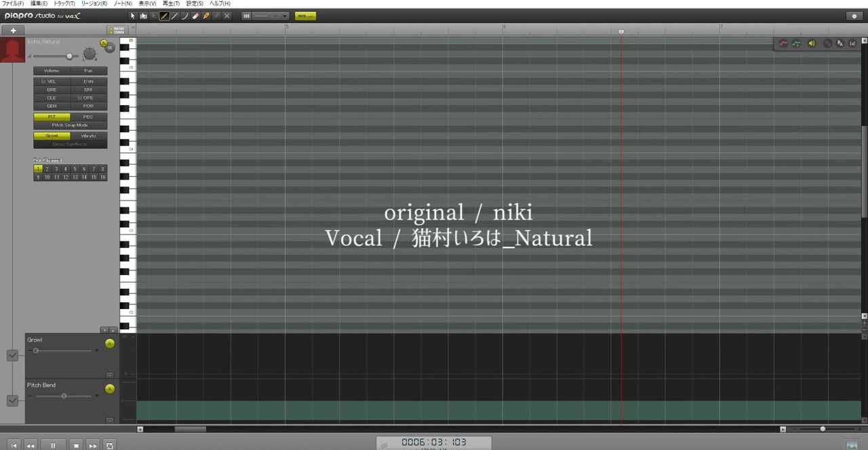Click the yellow AUTO button
868x450 pixels.
point(305,16)
